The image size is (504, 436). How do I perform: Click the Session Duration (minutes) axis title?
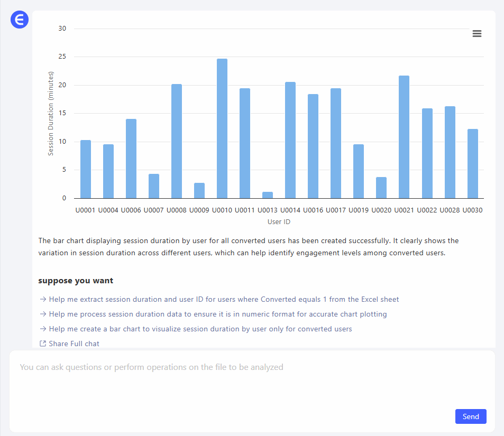pyautogui.click(x=51, y=114)
